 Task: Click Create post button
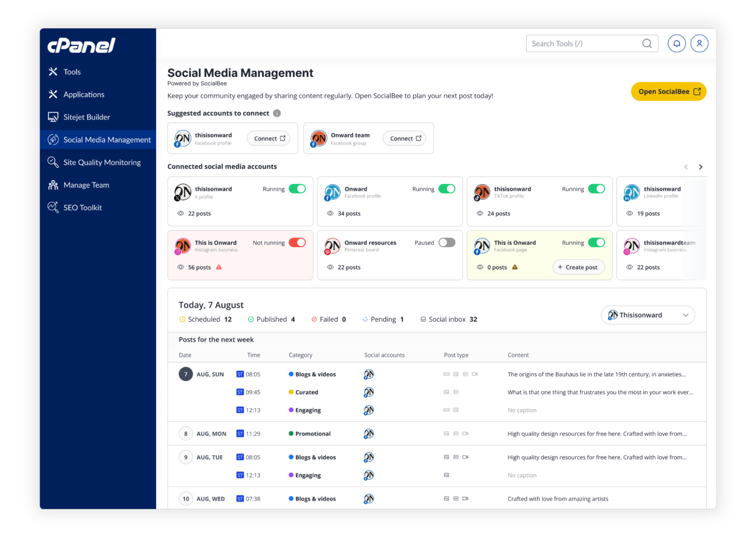(x=579, y=267)
